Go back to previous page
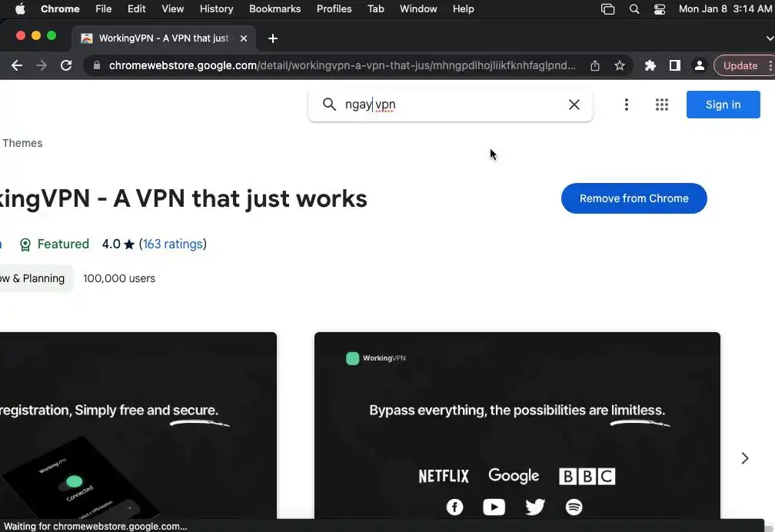 point(17,65)
